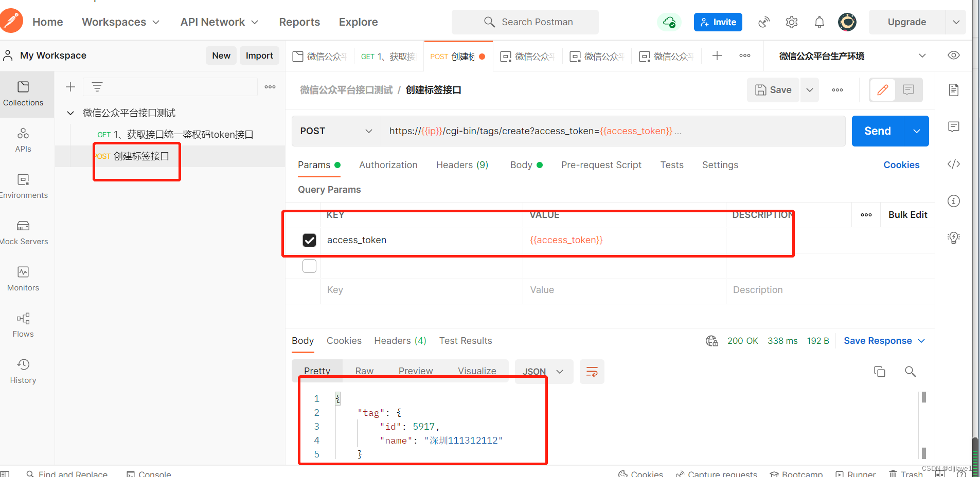Click the Postman logo icon
The height and width of the screenshot is (477, 980).
(x=11, y=21)
